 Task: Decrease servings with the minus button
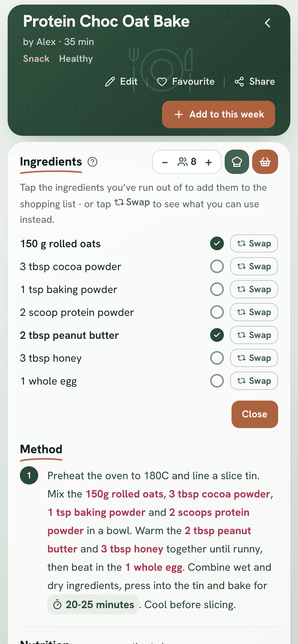click(x=165, y=162)
